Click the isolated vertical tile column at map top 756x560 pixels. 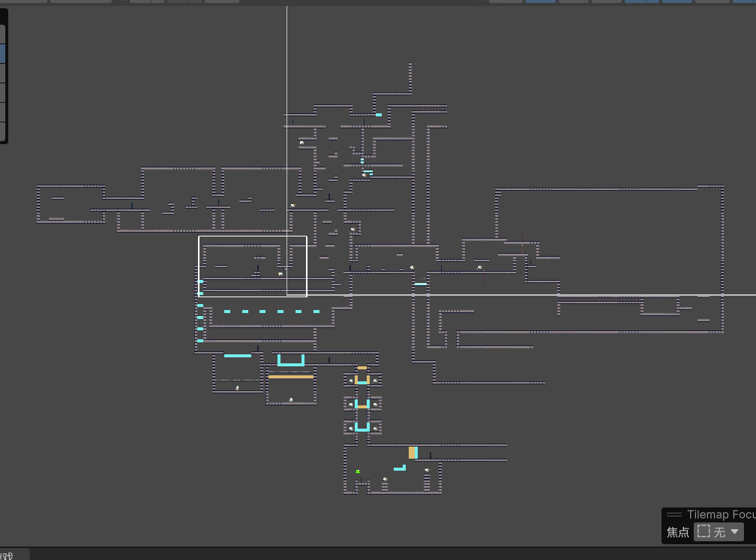coord(410,77)
